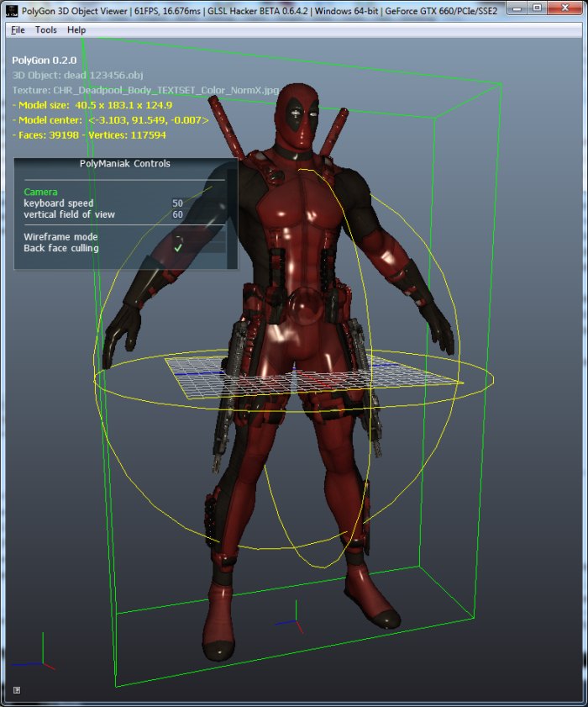Click the small icon at bottom-left corner
Viewport: 588px width, 707px height.
[17, 690]
